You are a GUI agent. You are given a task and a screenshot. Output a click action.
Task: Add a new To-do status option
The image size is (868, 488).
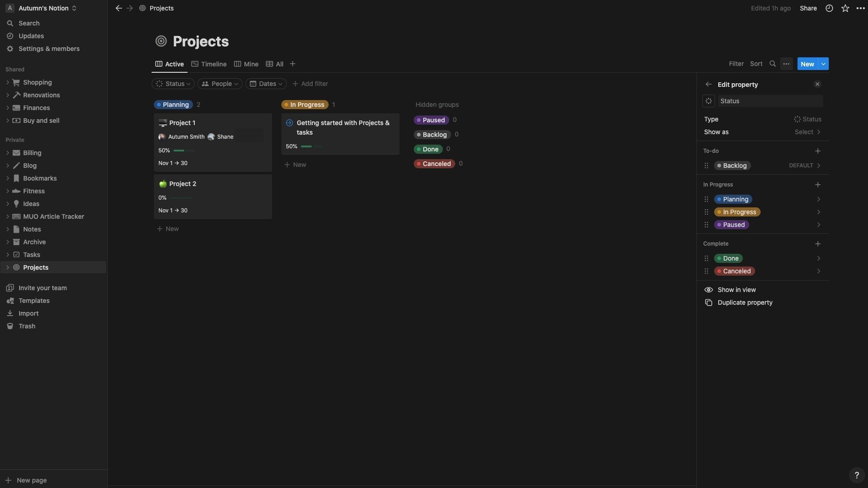[x=818, y=151]
